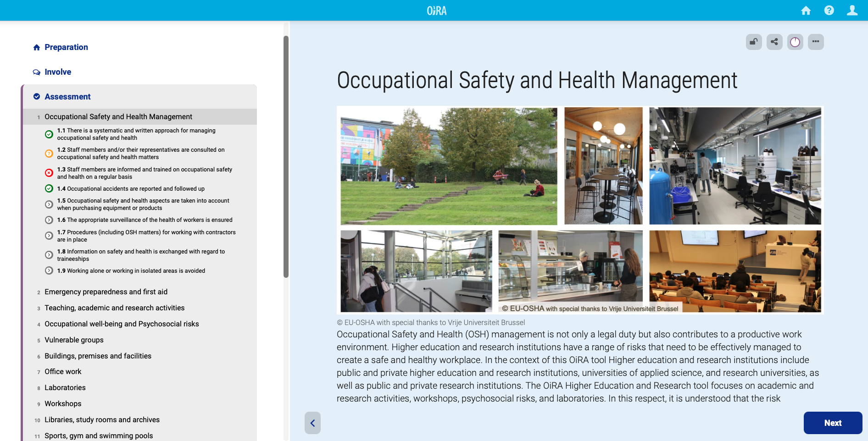Click the share icon button

(774, 42)
